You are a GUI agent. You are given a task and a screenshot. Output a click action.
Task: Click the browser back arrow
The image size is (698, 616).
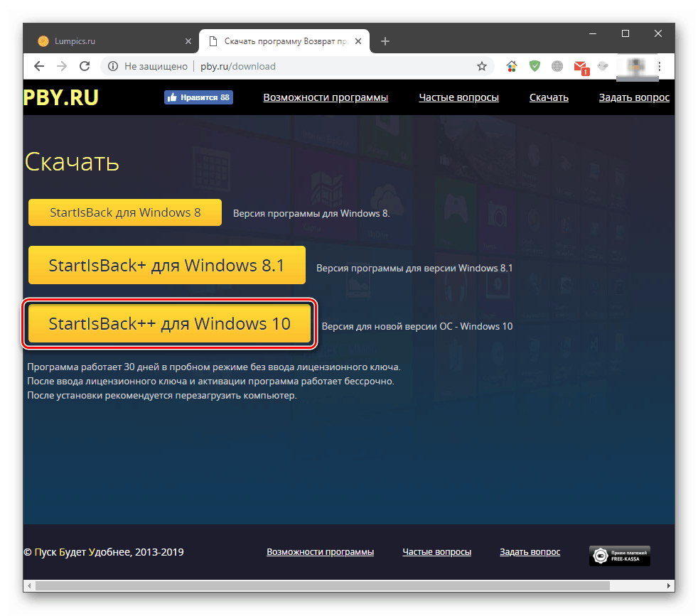pos(39,66)
